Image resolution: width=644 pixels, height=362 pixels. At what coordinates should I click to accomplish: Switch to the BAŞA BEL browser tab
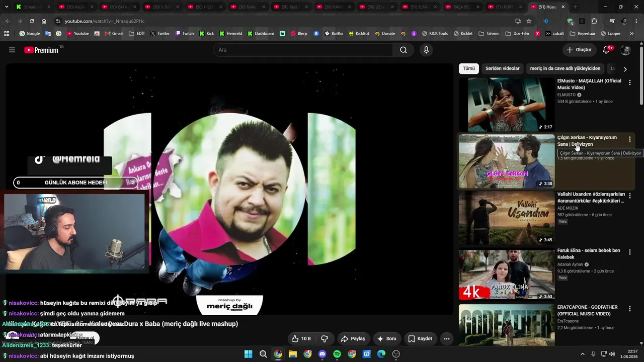click(x=463, y=7)
